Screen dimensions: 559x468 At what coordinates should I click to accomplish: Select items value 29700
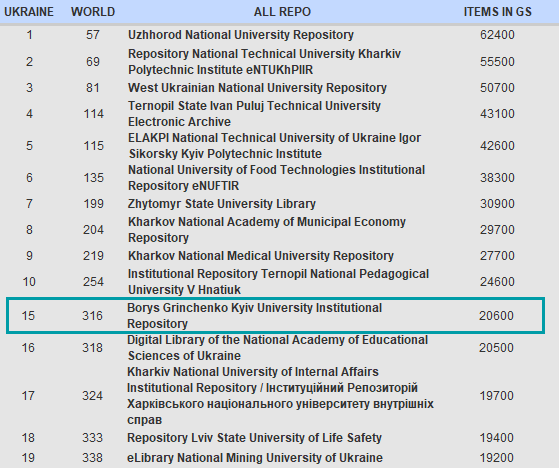click(x=497, y=230)
